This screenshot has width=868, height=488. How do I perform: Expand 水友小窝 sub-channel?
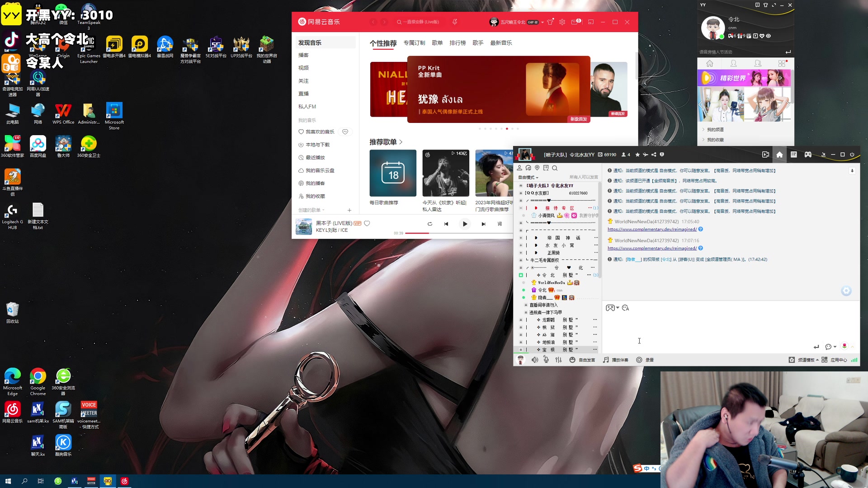point(521,245)
